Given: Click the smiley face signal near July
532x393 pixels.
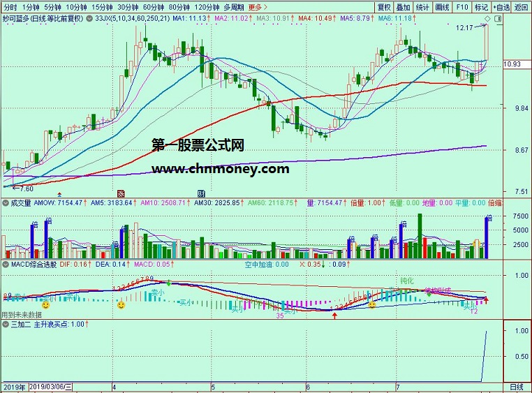Looking at the screenshot, I should (372, 305).
